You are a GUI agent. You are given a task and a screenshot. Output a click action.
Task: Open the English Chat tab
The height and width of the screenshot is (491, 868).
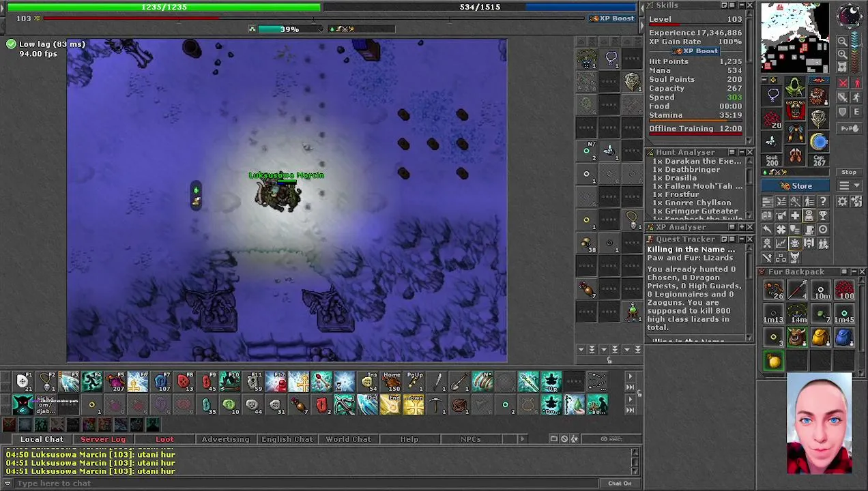pos(287,439)
